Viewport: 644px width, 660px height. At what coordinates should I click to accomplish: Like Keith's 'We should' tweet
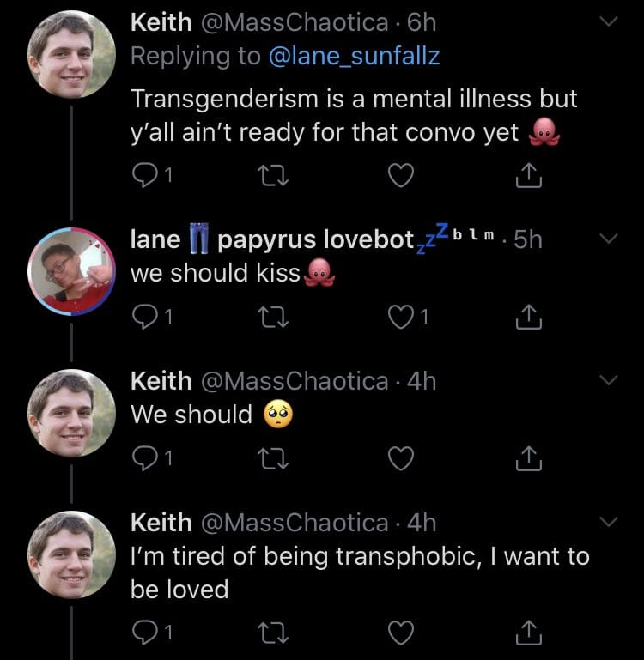[401, 459]
